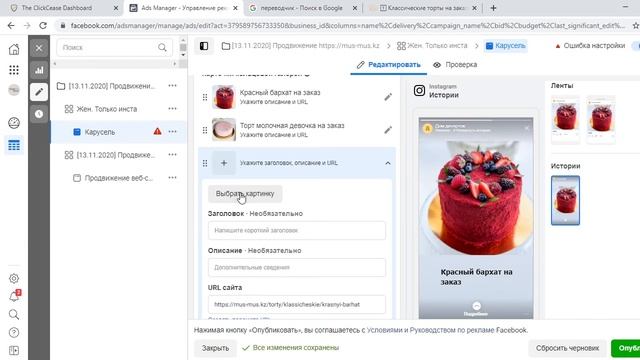Open the charts view icon

point(39,70)
